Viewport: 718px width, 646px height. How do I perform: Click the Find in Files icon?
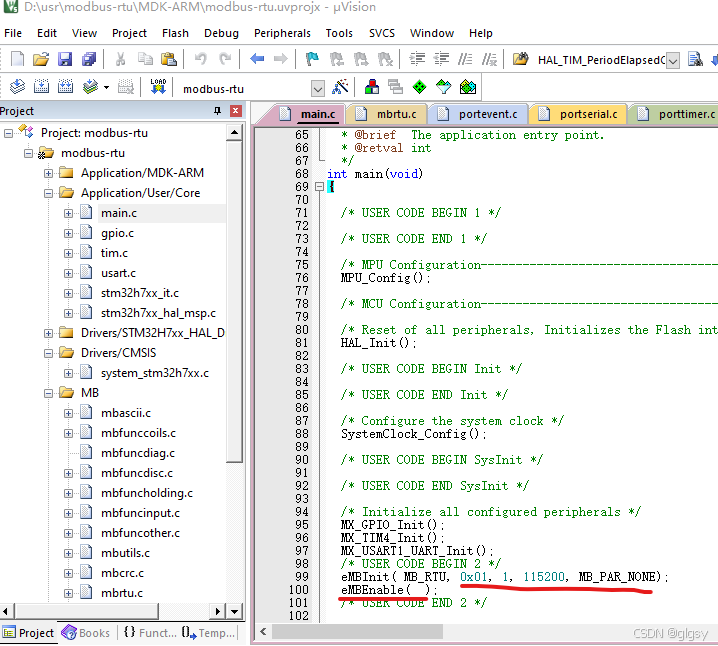tap(520, 59)
